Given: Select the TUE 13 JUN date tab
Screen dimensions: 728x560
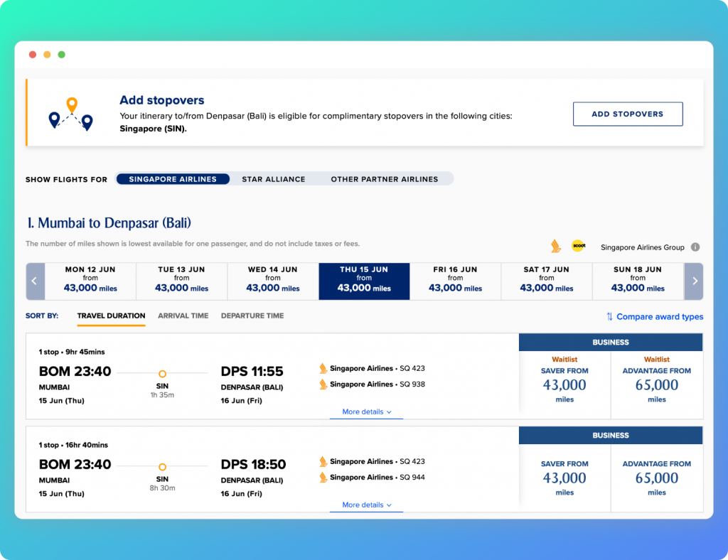Looking at the screenshot, I should pyautogui.click(x=181, y=281).
